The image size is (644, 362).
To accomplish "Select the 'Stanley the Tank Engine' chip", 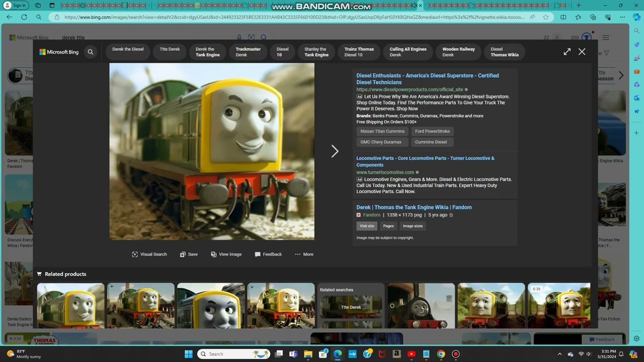I will click(x=316, y=52).
